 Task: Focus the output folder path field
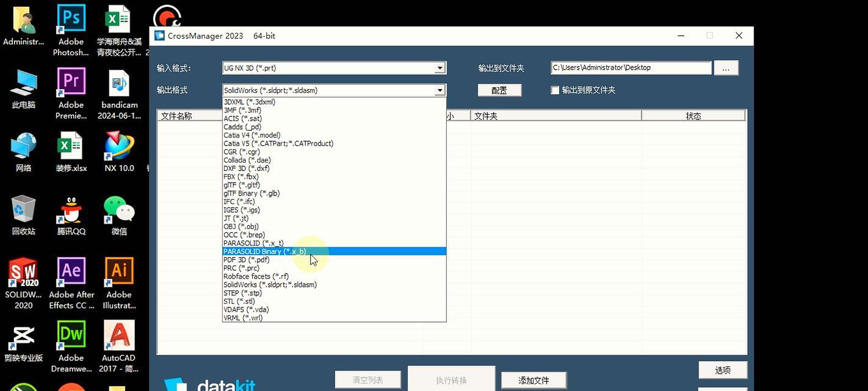point(631,68)
